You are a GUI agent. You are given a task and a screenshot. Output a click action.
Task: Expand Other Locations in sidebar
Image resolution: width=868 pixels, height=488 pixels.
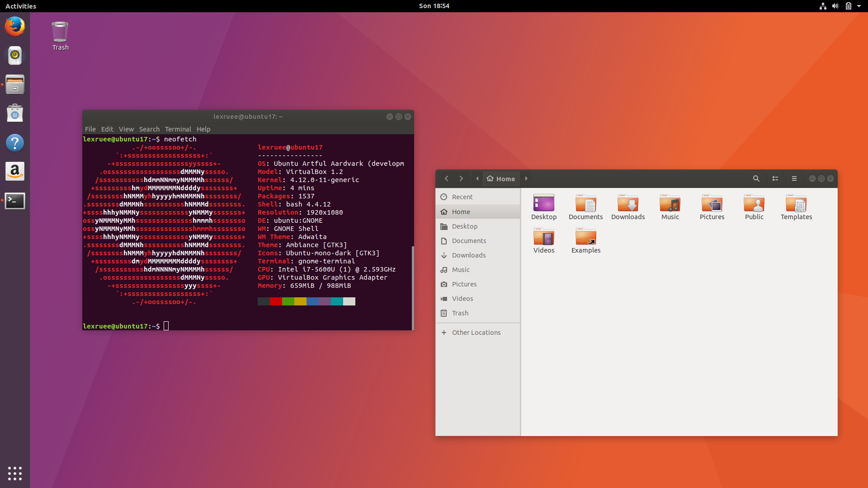click(x=476, y=333)
